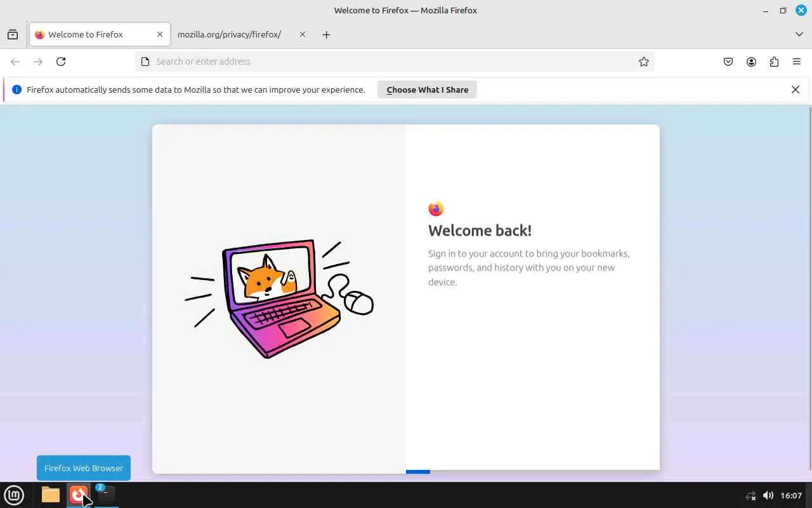
Task: Click the sign in description text
Action: click(x=529, y=267)
